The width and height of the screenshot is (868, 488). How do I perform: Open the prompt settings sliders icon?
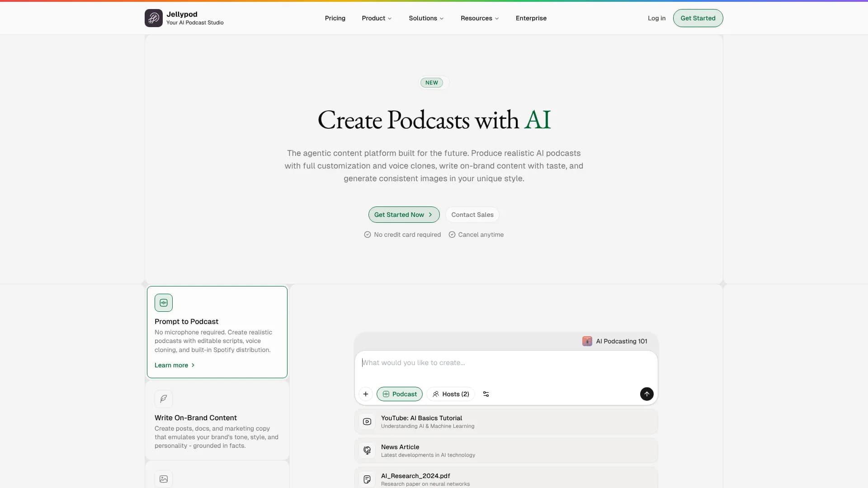tap(486, 394)
